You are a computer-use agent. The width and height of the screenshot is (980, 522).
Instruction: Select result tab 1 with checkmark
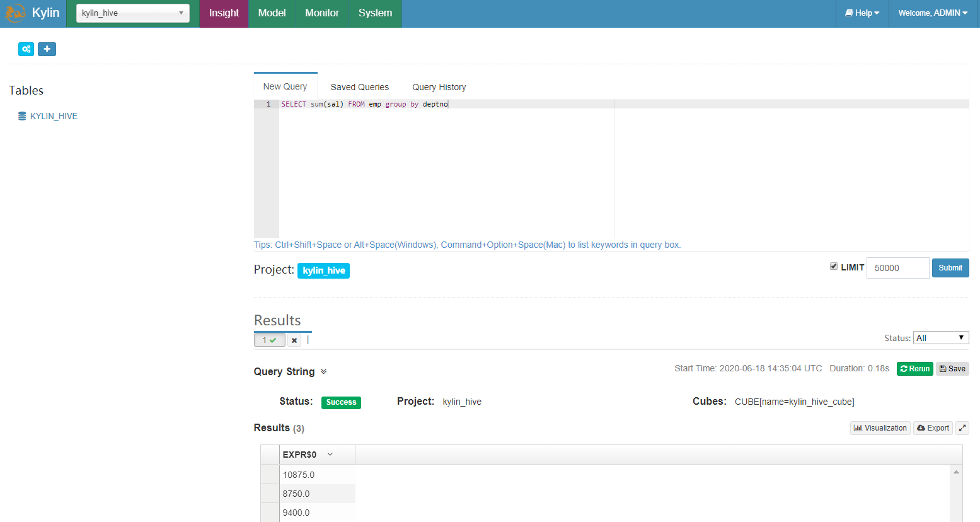(270, 340)
